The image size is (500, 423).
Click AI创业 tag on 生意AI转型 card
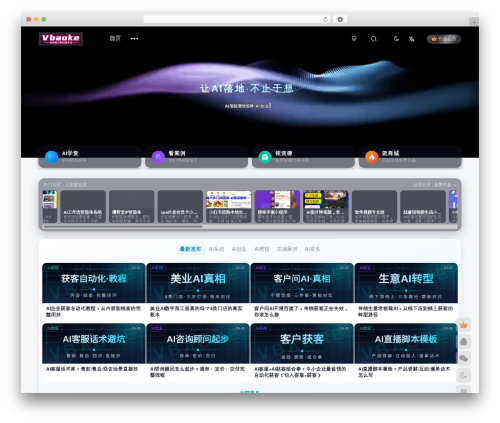tap(365, 268)
